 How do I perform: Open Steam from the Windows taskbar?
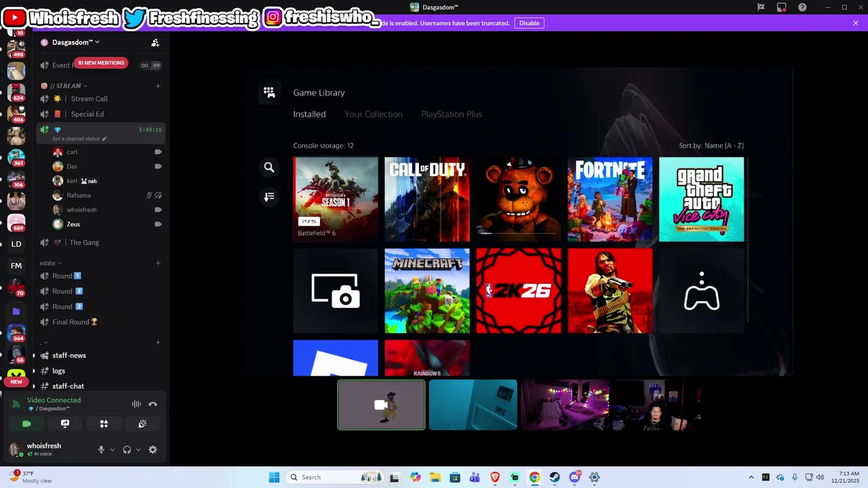pyautogui.click(x=555, y=477)
